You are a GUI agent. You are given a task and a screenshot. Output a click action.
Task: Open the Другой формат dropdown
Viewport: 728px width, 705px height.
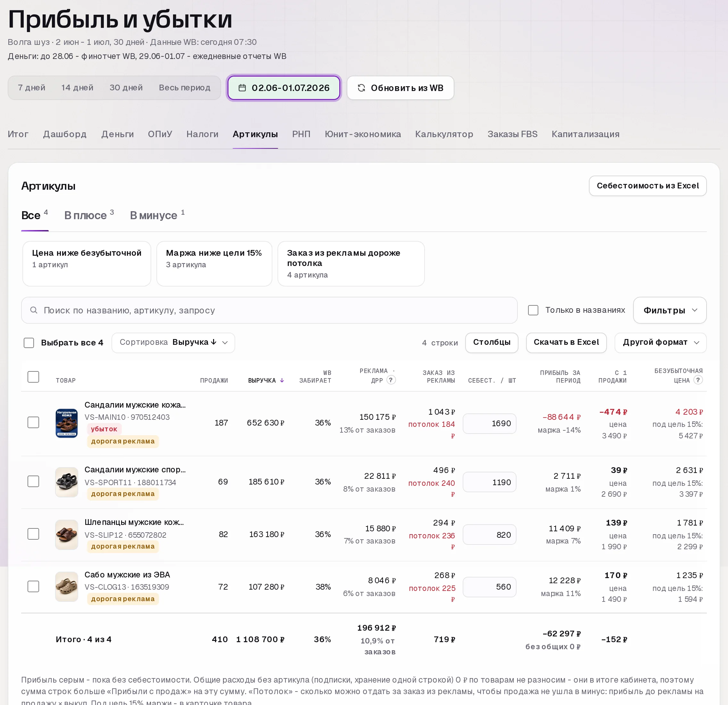(x=660, y=343)
